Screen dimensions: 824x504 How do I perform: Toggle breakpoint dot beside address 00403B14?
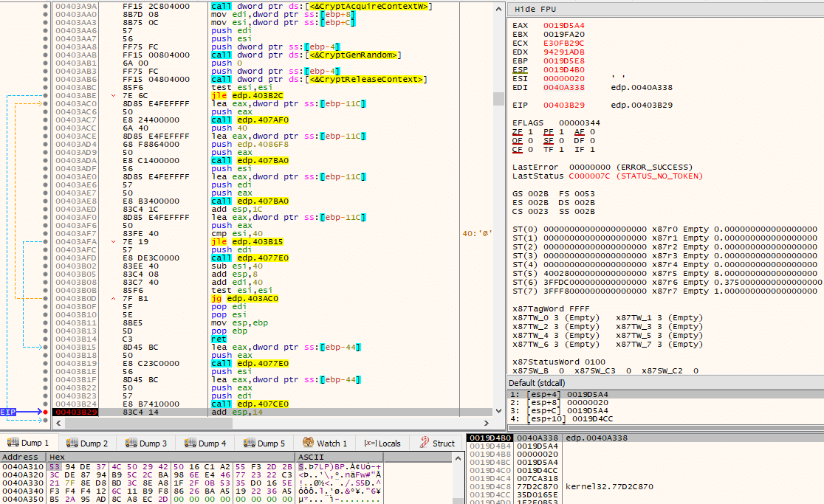pos(45,339)
